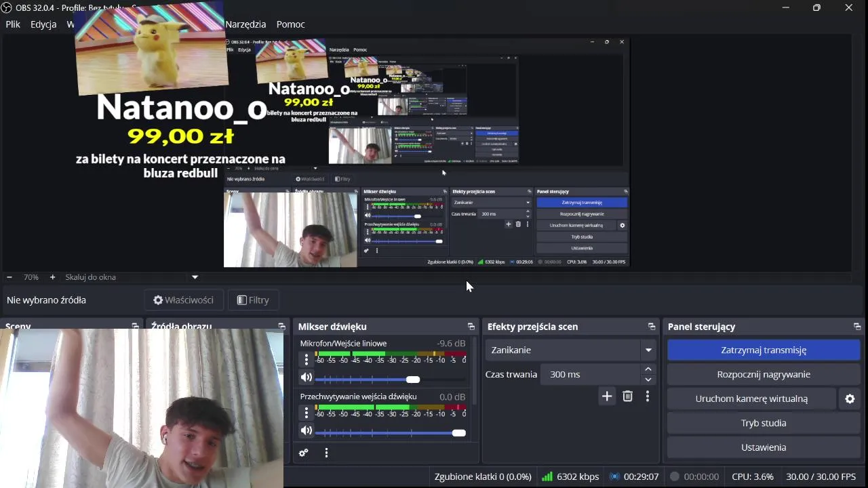Mute Mikrofon/Wejście liniowe speaker icon

[x=307, y=378]
